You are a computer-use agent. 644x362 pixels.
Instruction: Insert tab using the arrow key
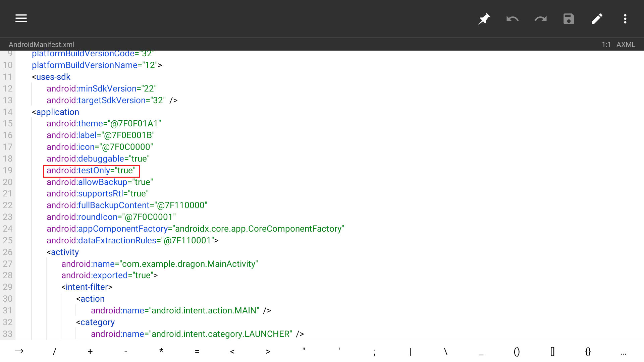click(19, 351)
